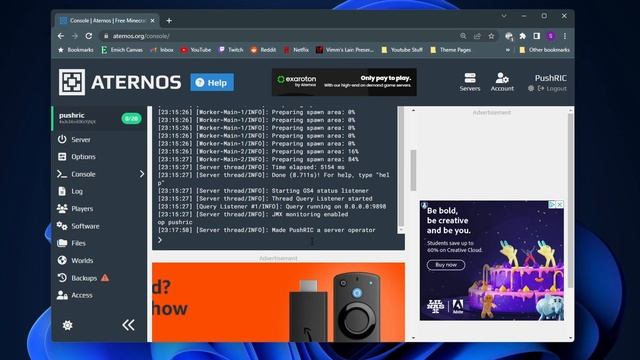
Task: Open the Account page icon
Action: coord(502,82)
